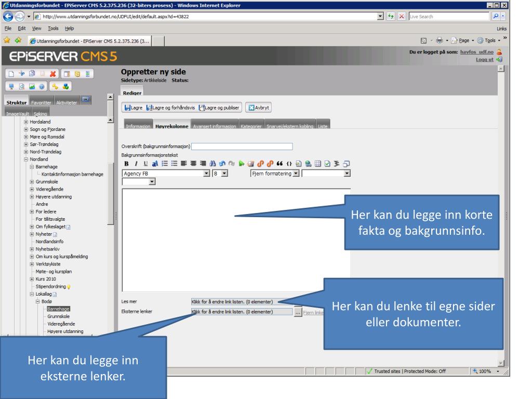Insert a quote using the quotation mark icon
The height and width of the screenshot is (399, 532).
click(x=280, y=164)
